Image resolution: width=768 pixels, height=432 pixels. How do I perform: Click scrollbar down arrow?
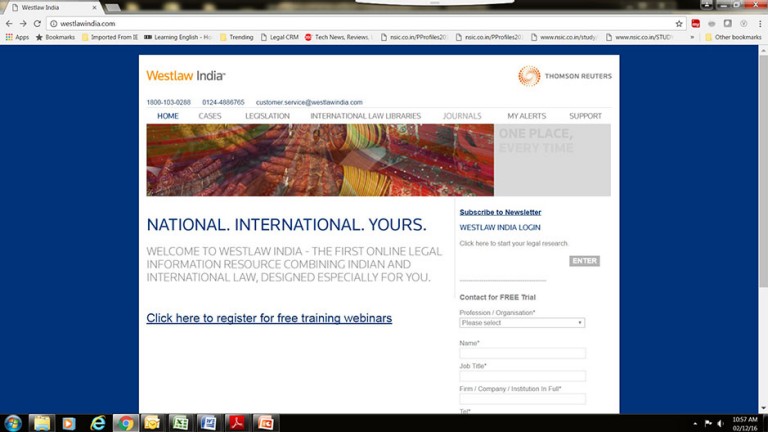763,408
